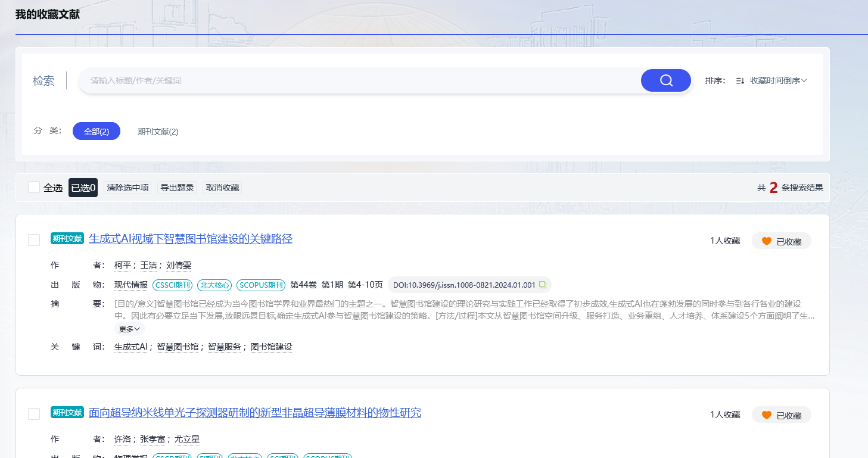Click the heart icon on the first article
Image resolution: width=868 pixels, height=458 pixels.
(x=768, y=241)
